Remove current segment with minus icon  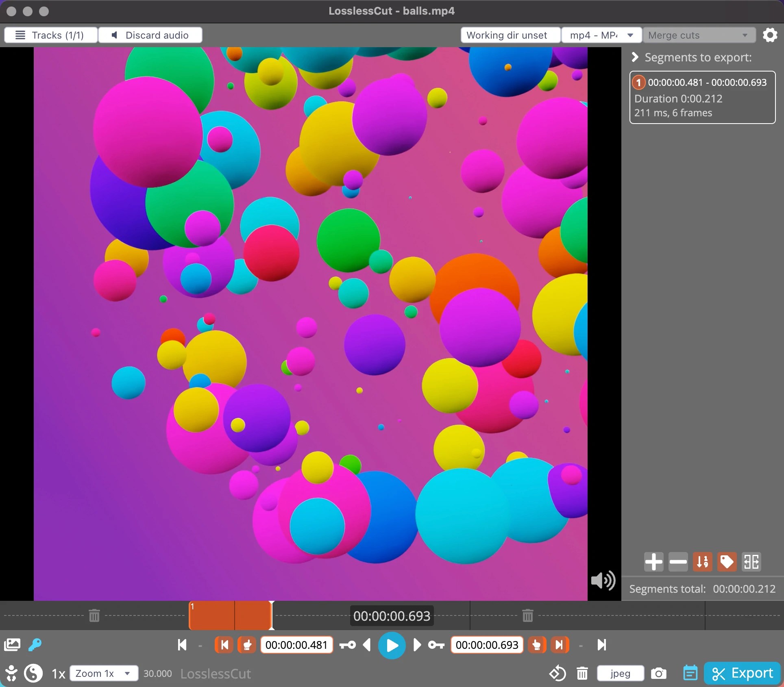click(678, 562)
